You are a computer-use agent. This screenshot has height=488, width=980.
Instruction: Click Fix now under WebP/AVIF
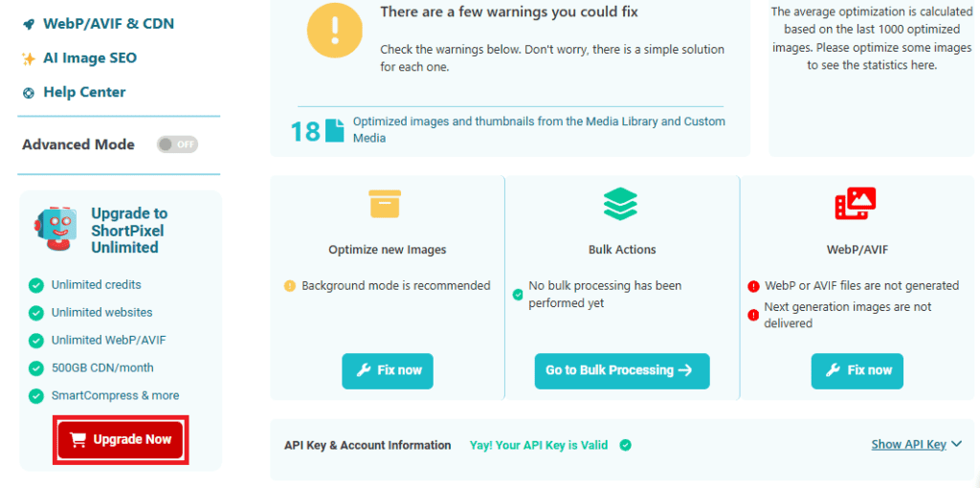tap(857, 370)
